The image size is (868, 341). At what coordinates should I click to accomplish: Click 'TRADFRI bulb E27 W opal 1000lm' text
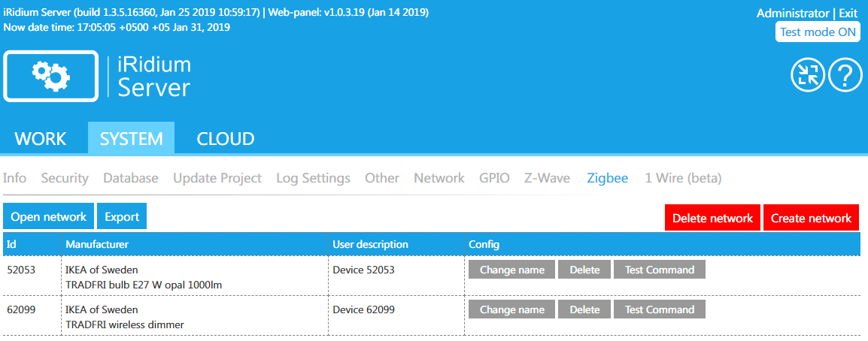coord(144,285)
